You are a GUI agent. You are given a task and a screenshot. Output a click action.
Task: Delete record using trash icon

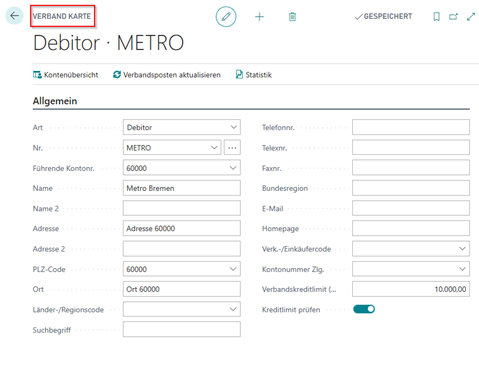point(292,17)
